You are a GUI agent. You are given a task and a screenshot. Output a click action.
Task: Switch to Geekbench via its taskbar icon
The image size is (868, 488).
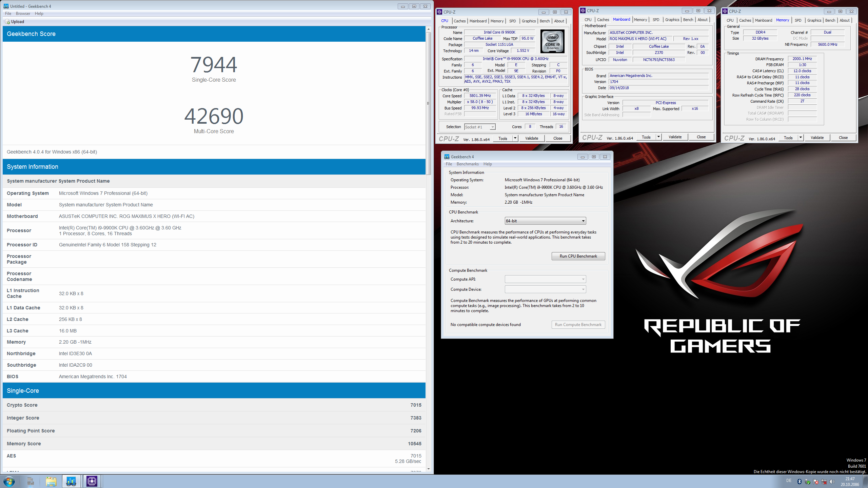71,481
